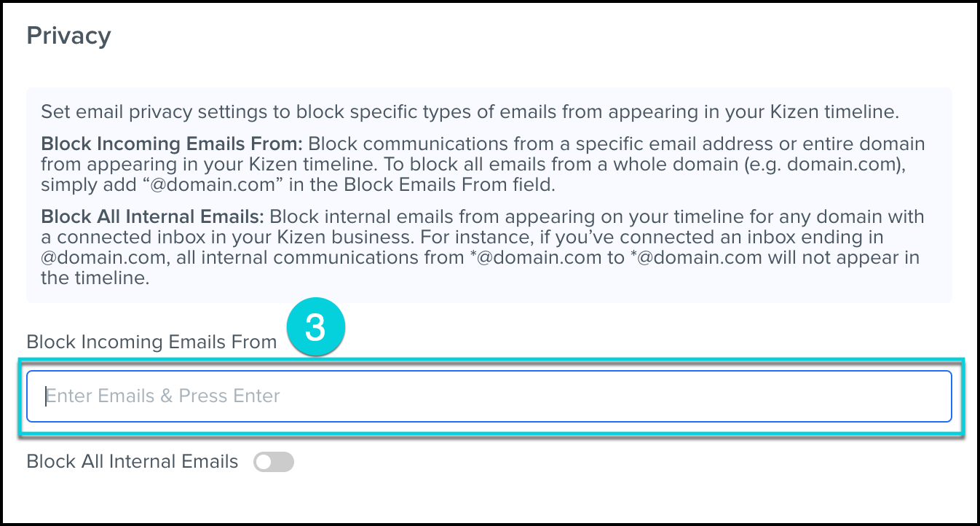The width and height of the screenshot is (980, 526).
Task: Click the "Block All Internal Emails" toggle label
Action: [x=132, y=462]
